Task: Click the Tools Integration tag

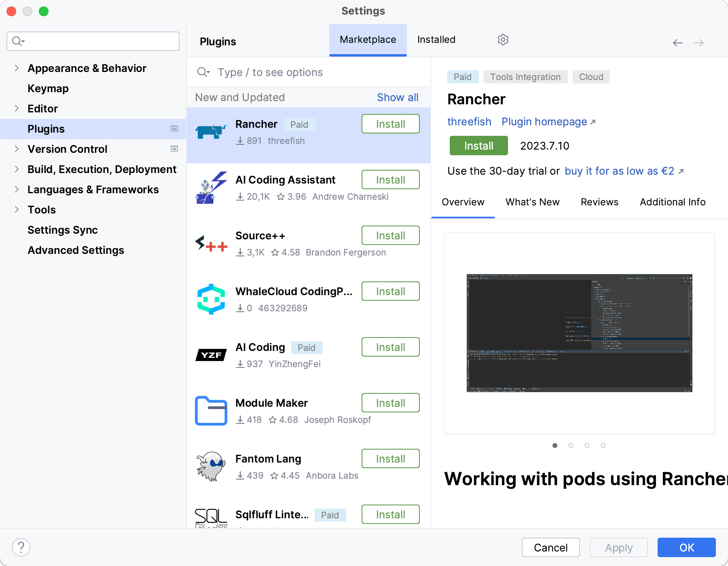Action: coord(525,77)
